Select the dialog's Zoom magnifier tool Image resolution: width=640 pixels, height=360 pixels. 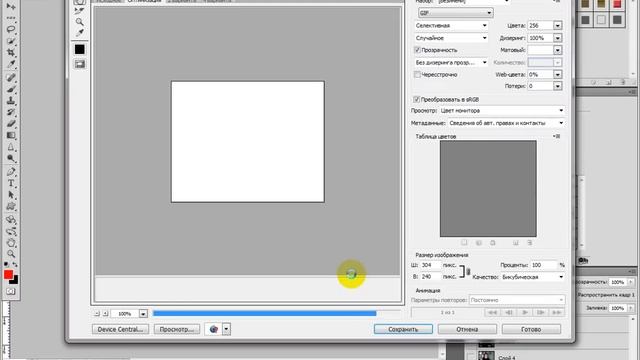[80, 22]
